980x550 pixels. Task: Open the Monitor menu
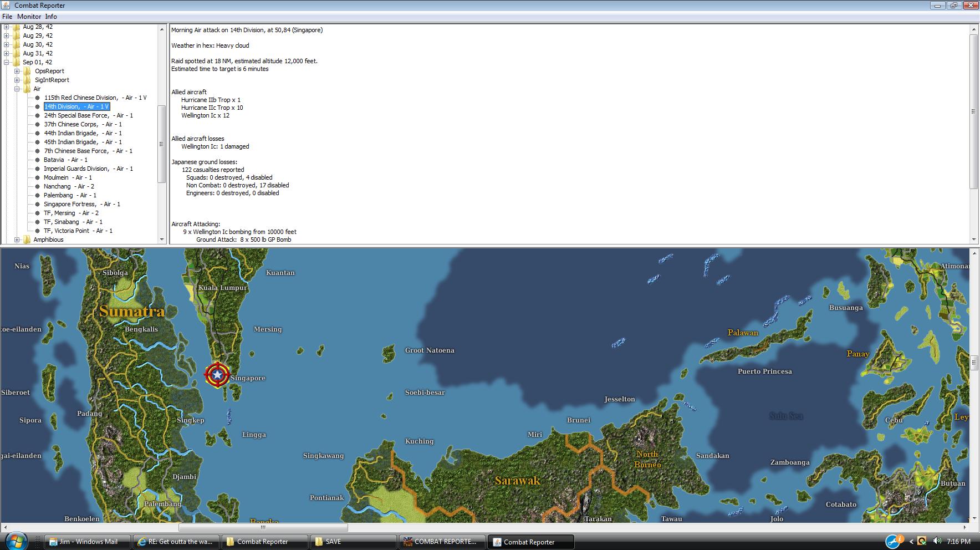point(29,17)
